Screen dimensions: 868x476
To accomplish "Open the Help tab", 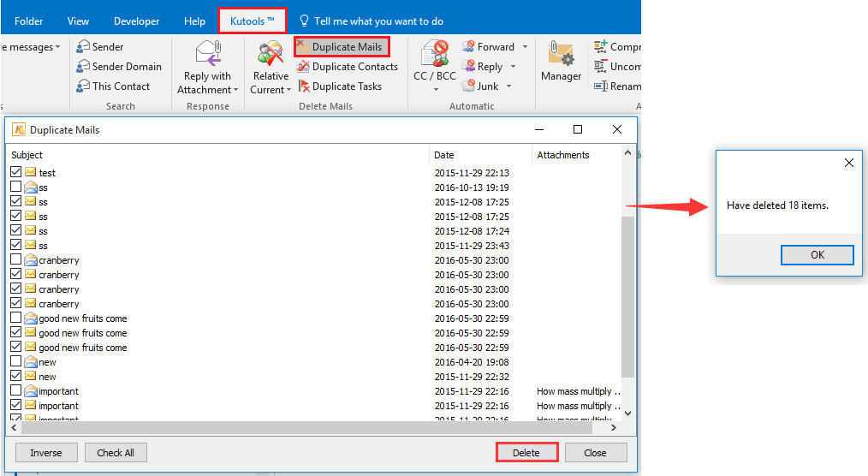I will pyautogui.click(x=195, y=21).
